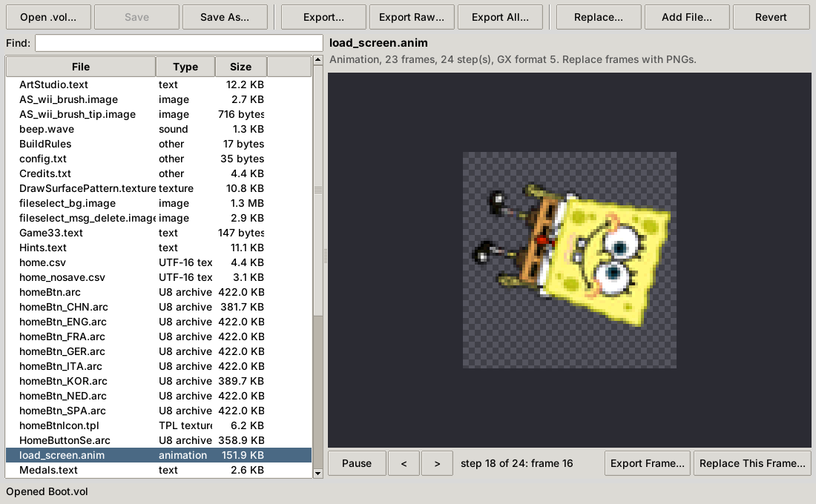Click the file list scroll up arrow
Screen dimensions: 816x504
318,60
